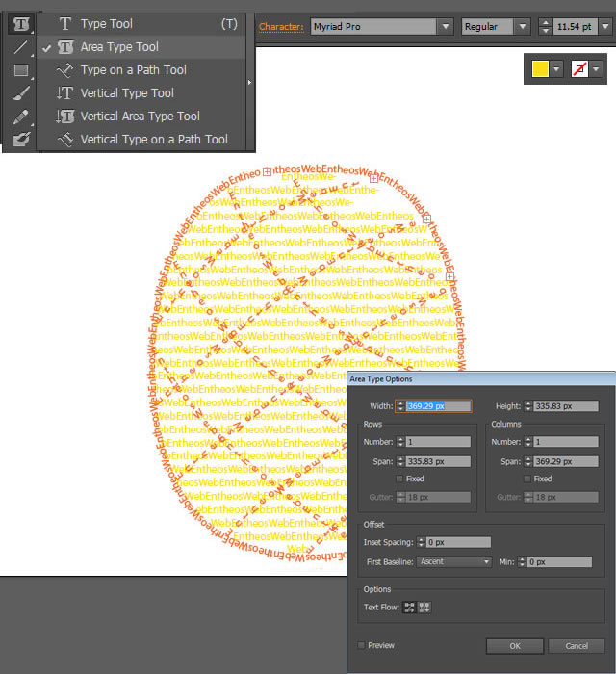Choose Vertical Area Type Tool
Image resolution: width=616 pixels, height=674 pixels.
140,117
